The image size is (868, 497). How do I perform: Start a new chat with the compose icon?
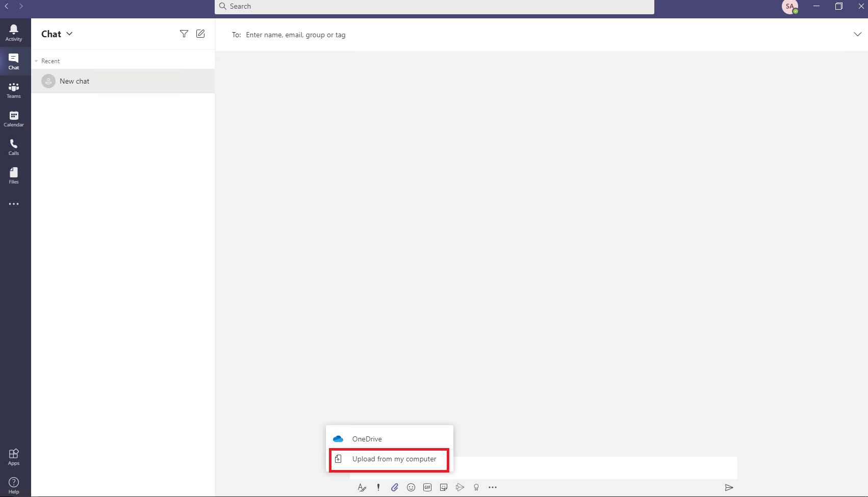pyautogui.click(x=200, y=34)
